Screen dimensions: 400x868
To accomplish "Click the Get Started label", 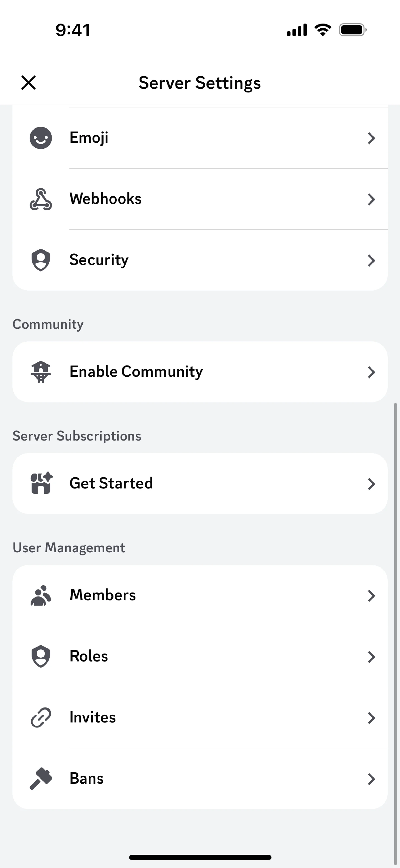I will [x=111, y=483].
